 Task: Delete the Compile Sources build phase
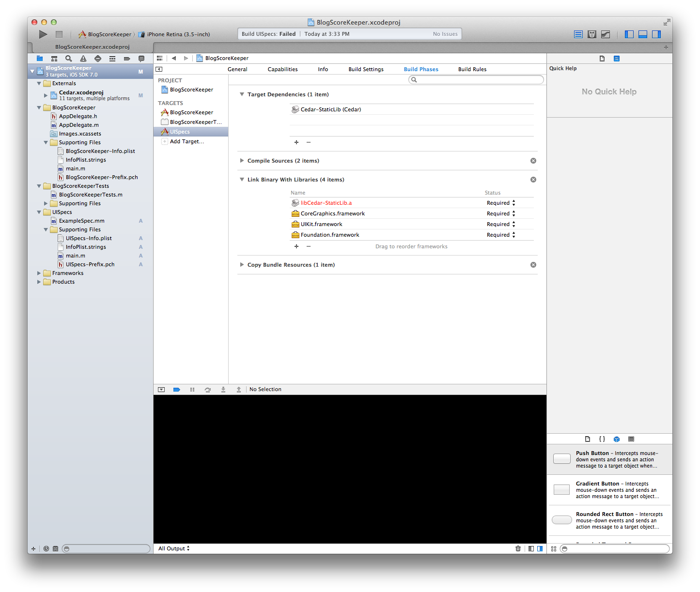click(533, 161)
